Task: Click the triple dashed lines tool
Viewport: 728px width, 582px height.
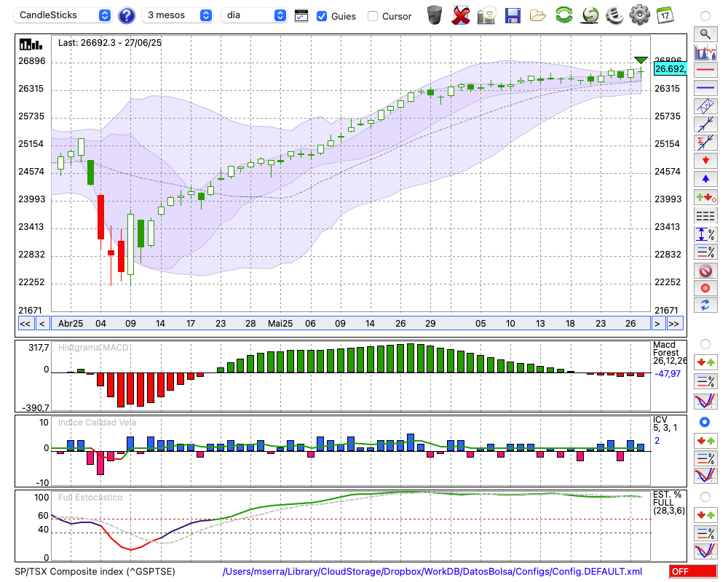Action: pyautogui.click(x=705, y=216)
